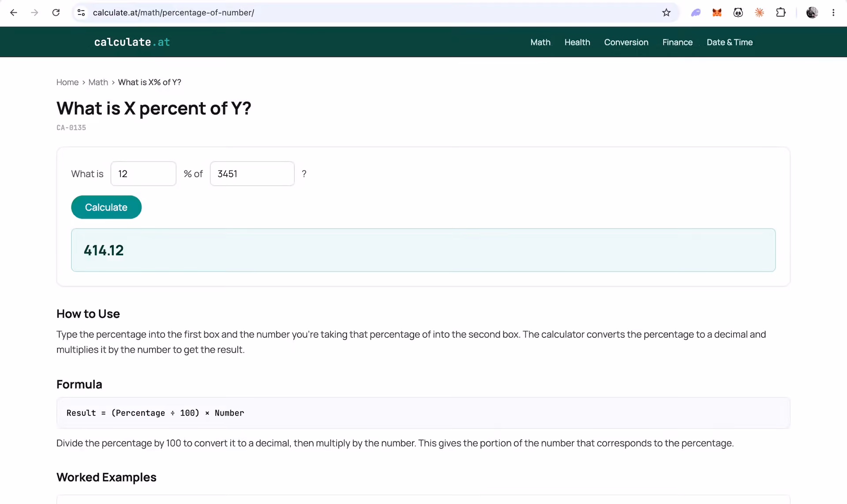Go to calculate.at home via logo

[132, 42]
